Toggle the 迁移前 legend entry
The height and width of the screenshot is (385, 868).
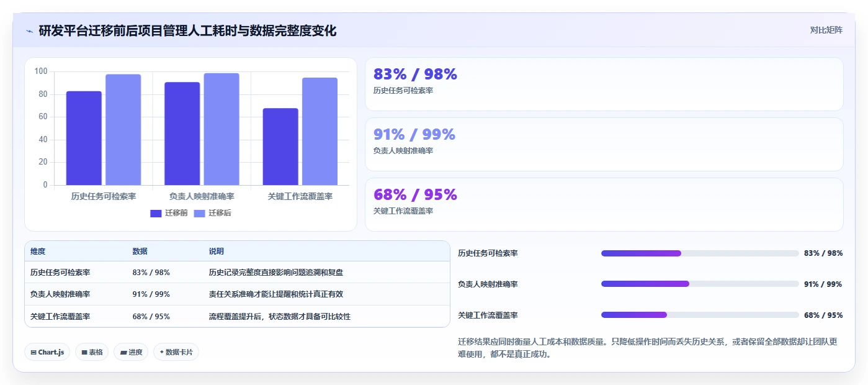[x=169, y=213]
